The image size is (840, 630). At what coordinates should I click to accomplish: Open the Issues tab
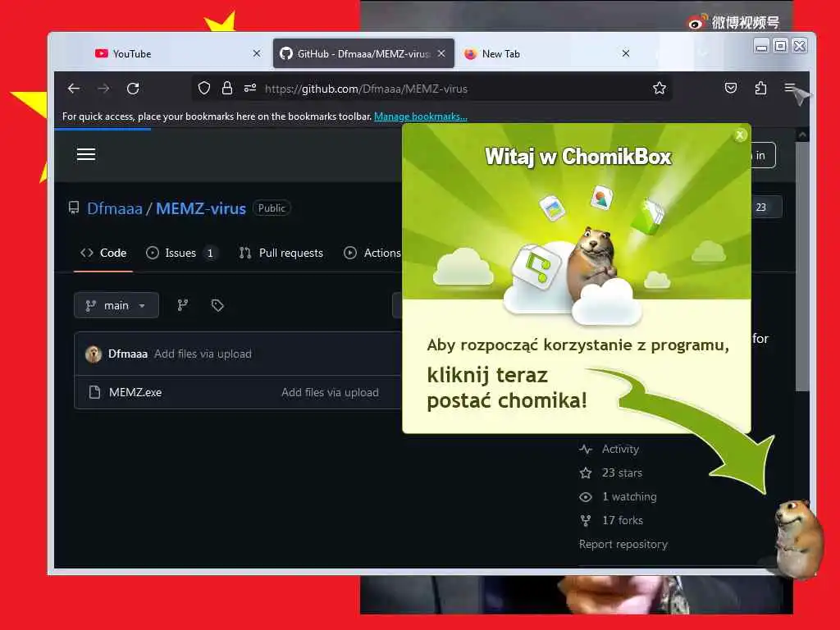182,253
